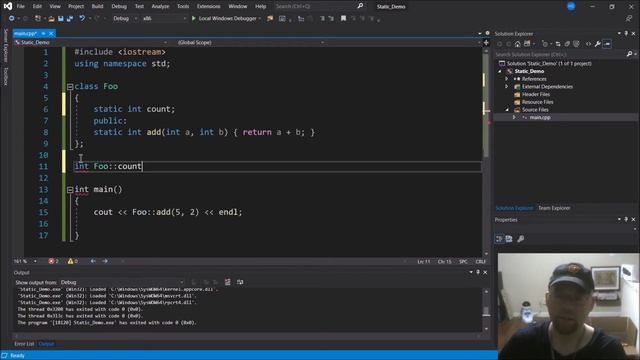
Task: Click the warnings count indicator
Action: 73,261
